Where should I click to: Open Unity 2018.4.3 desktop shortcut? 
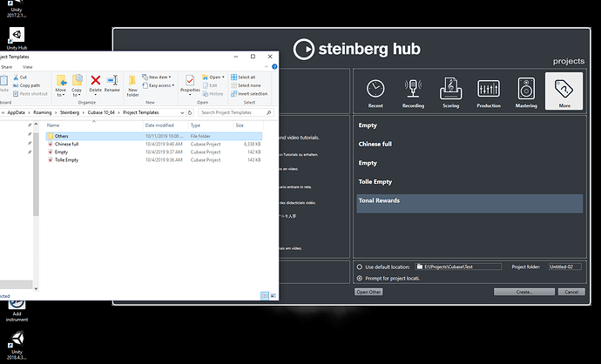[x=17, y=346]
